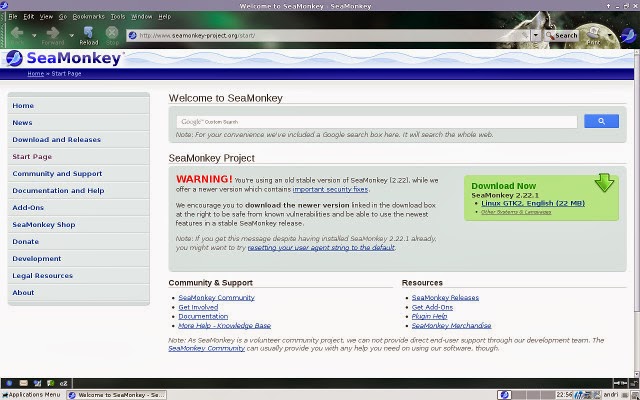Image resolution: width=640 pixels, height=400 pixels.
Task: Click the resetting your user agent string link
Action: point(321,248)
